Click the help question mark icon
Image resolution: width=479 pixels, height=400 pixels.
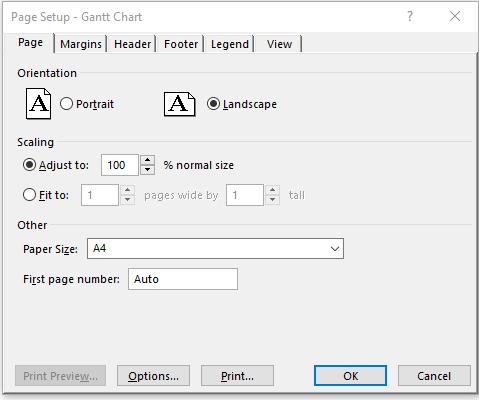point(410,16)
